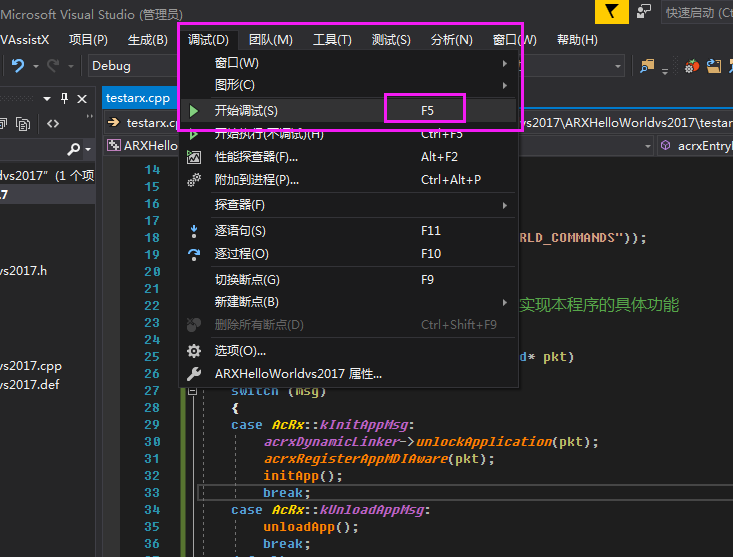Open the 生成(B) menu
The image size is (733, 557).
(148, 40)
